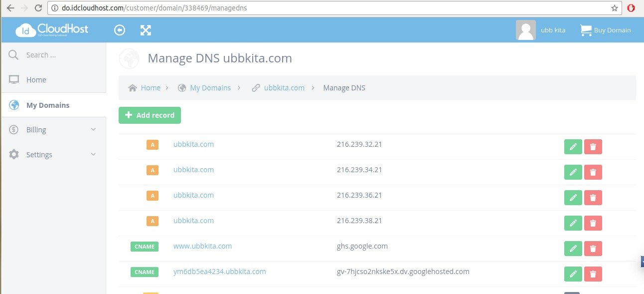Open ubbkita.com from the breadcrumb
Image resolution: width=644 pixels, height=294 pixels.
284,87
